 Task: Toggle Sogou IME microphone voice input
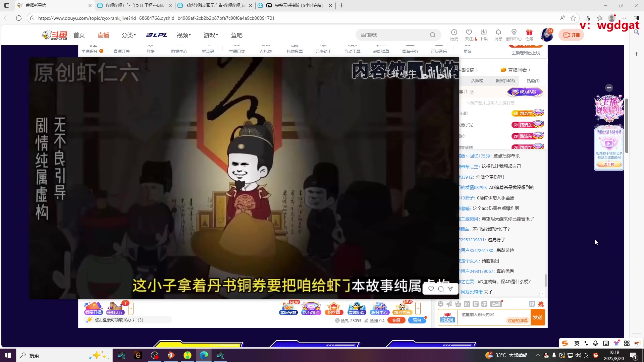(595, 343)
